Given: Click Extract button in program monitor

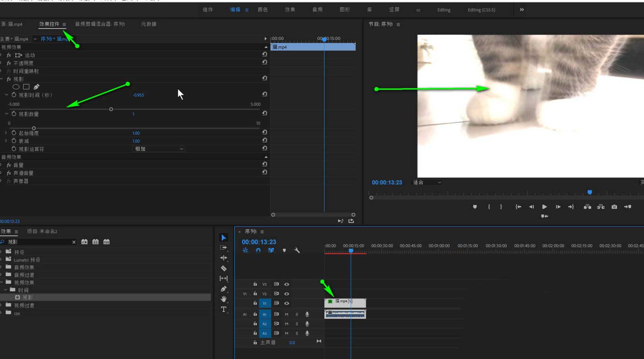Looking at the screenshot, I should 601,207.
